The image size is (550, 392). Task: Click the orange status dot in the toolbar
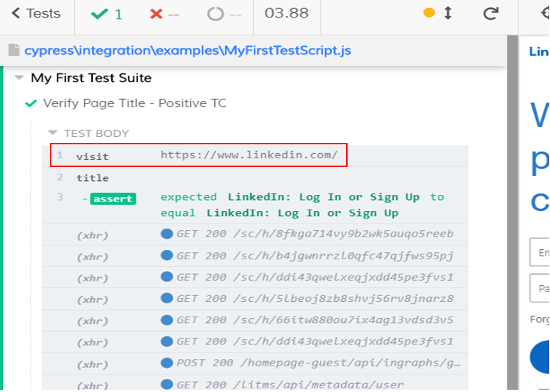point(429,13)
